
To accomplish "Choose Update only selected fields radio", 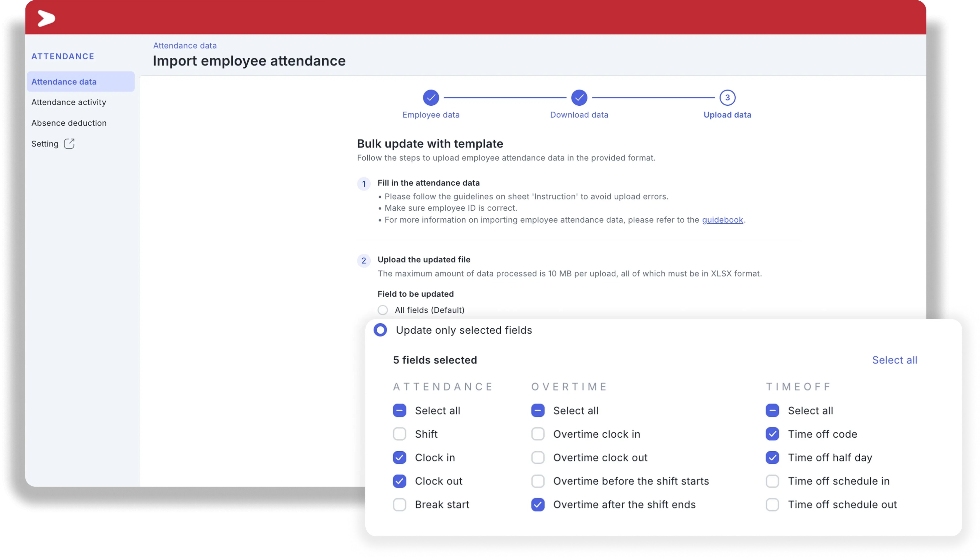I will coord(380,330).
